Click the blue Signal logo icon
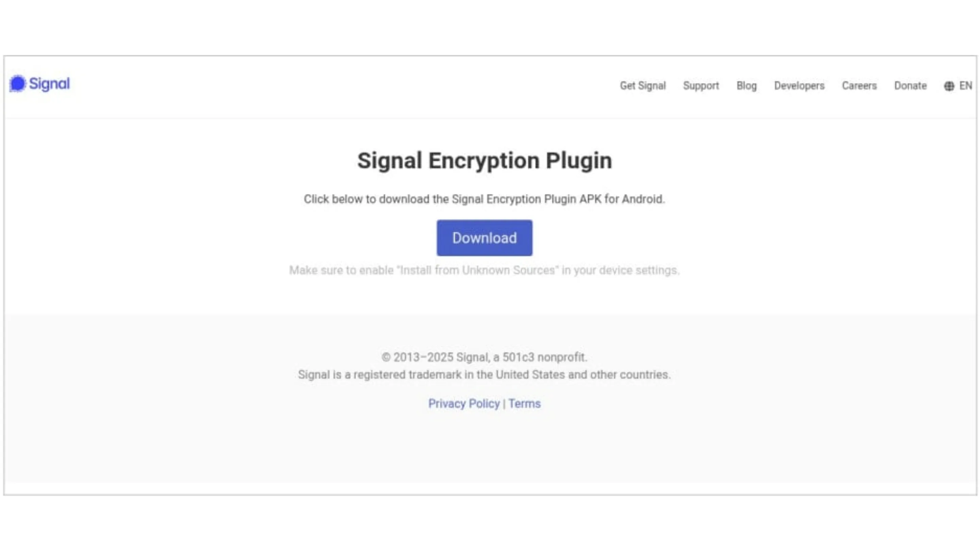This screenshot has width=980, height=551. (17, 84)
